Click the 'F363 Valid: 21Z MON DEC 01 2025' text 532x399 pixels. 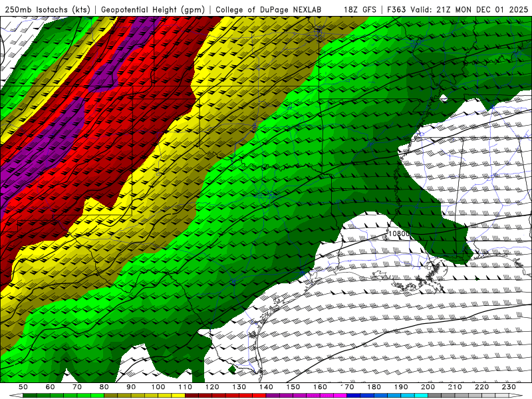tap(458, 9)
